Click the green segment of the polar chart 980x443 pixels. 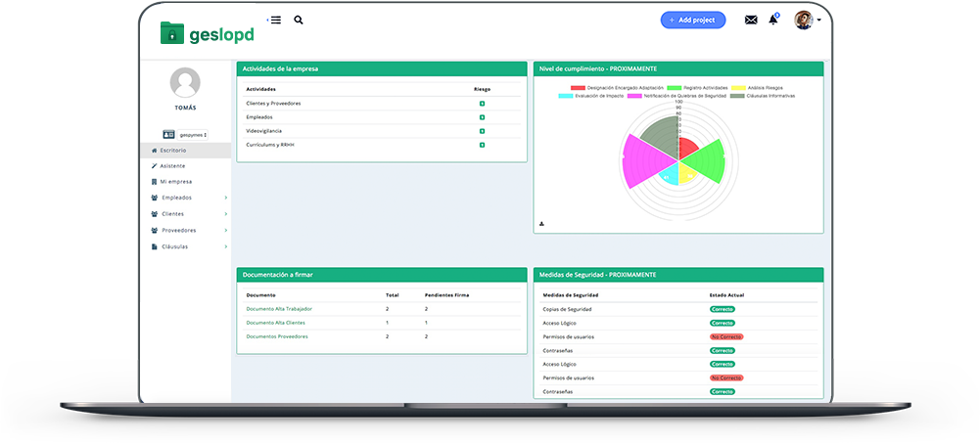pyautogui.click(x=706, y=161)
